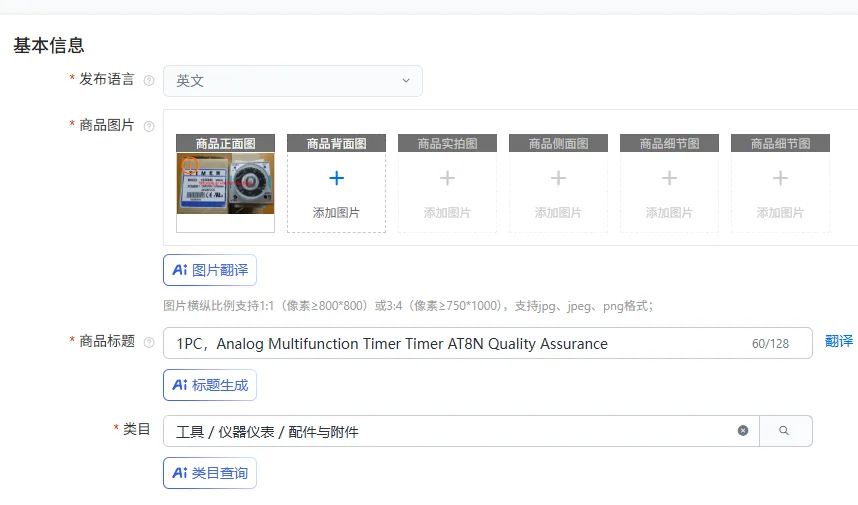Open the uploaded 商品正面图 thumbnail
Viewport: 858px width, 505px height.
[x=225, y=183]
